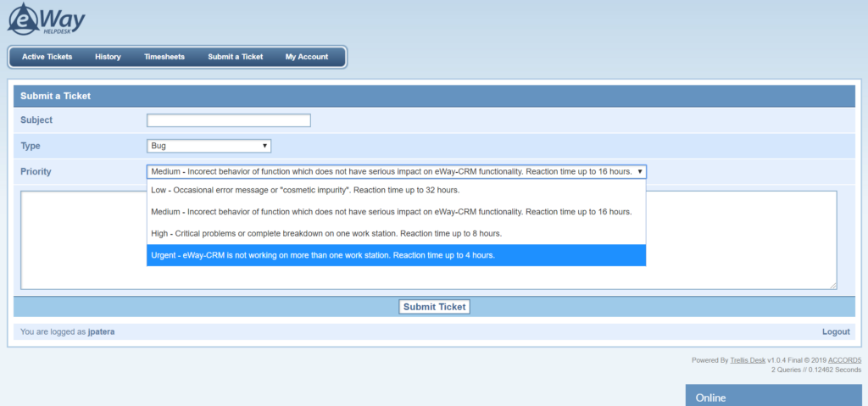Choose Urgent priority option in list
This screenshot has height=406, width=868.
click(x=397, y=255)
